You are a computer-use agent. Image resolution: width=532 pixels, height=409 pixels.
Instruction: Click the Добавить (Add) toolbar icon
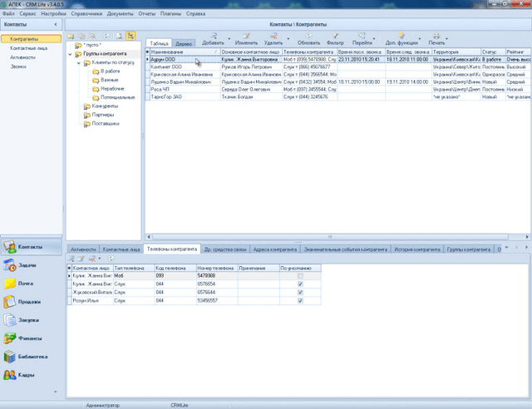(213, 38)
